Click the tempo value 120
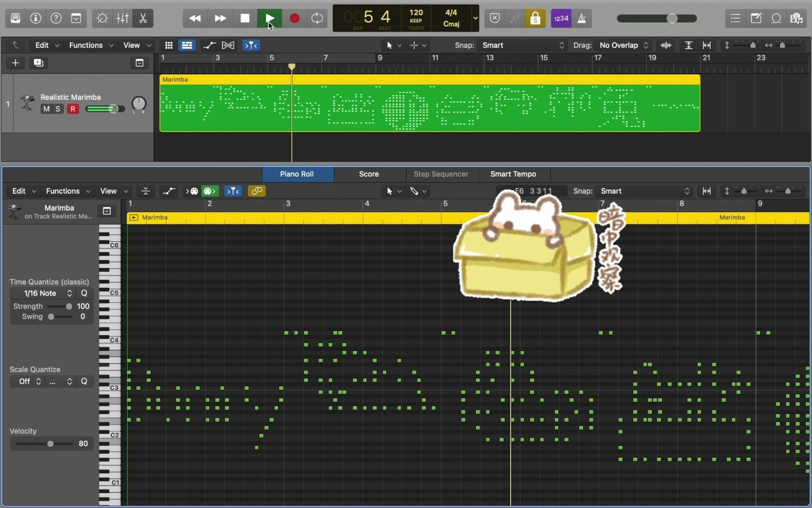812x508 pixels. point(416,13)
